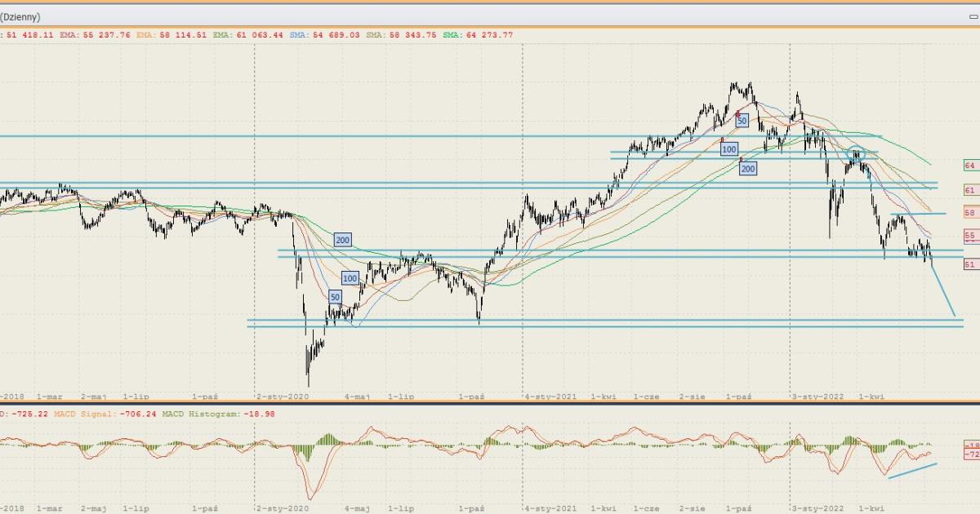This screenshot has width=980, height=514.
Task: Select the blue SMA 54 689.03 legend label
Action: pyautogui.click(x=325, y=35)
